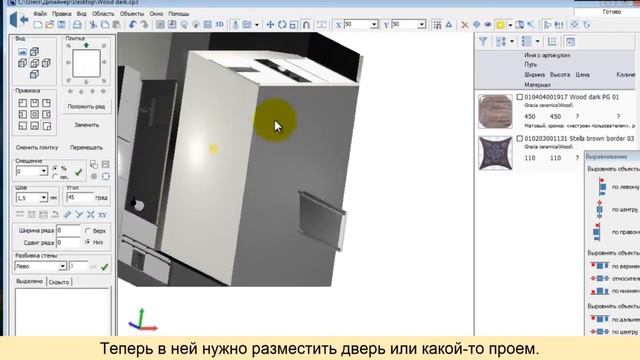Create a new project file
This screenshot has width=640, height=360.
click(x=38, y=25)
